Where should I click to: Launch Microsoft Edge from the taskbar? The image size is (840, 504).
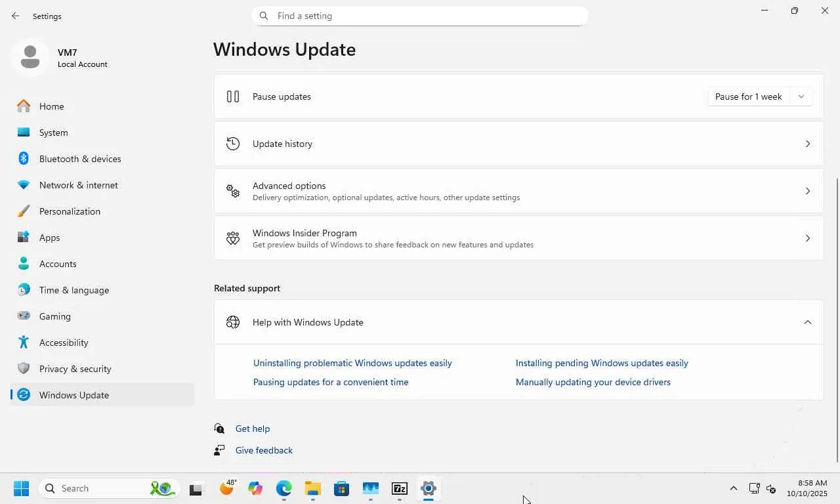(284, 488)
